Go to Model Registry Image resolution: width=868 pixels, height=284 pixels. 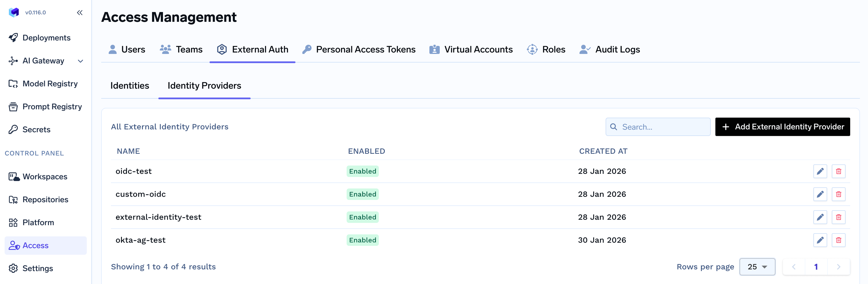coord(50,84)
